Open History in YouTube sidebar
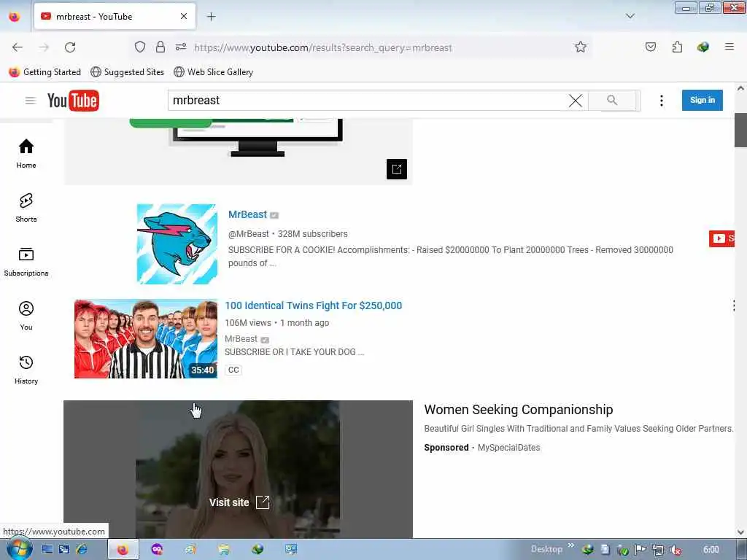Viewport: 747px width, 560px height. pyautogui.click(x=26, y=370)
